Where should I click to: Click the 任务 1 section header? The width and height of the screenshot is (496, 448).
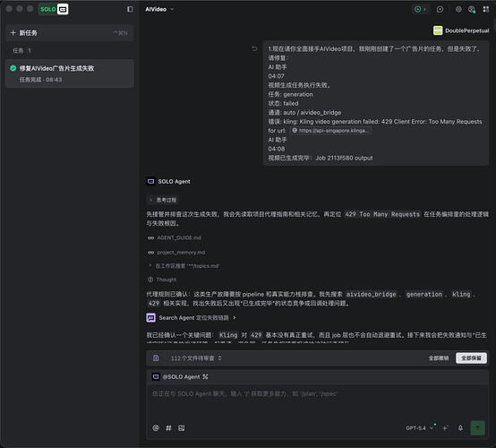[x=21, y=50]
